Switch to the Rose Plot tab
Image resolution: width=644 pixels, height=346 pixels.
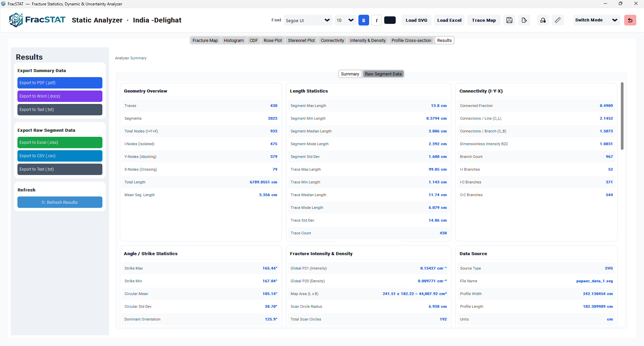[x=273, y=41]
